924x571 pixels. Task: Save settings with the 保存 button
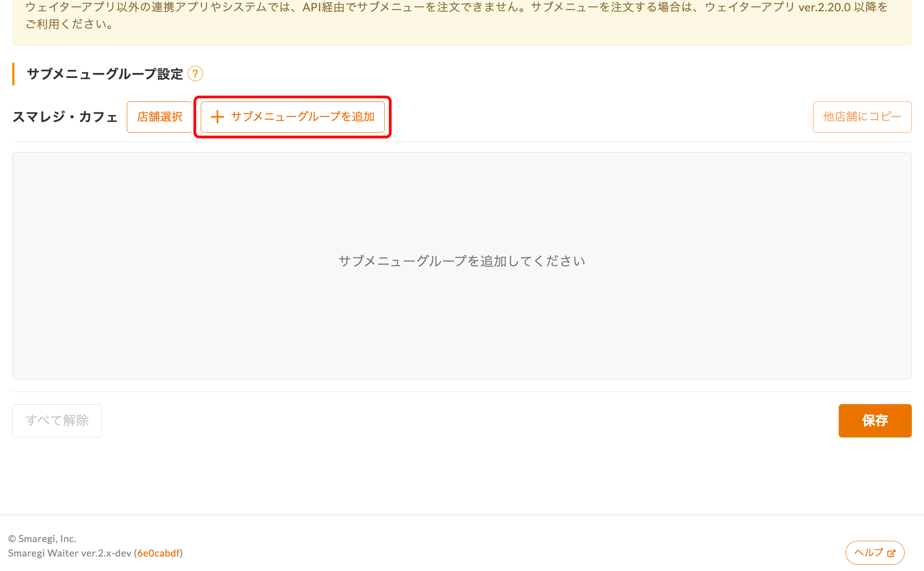point(875,421)
